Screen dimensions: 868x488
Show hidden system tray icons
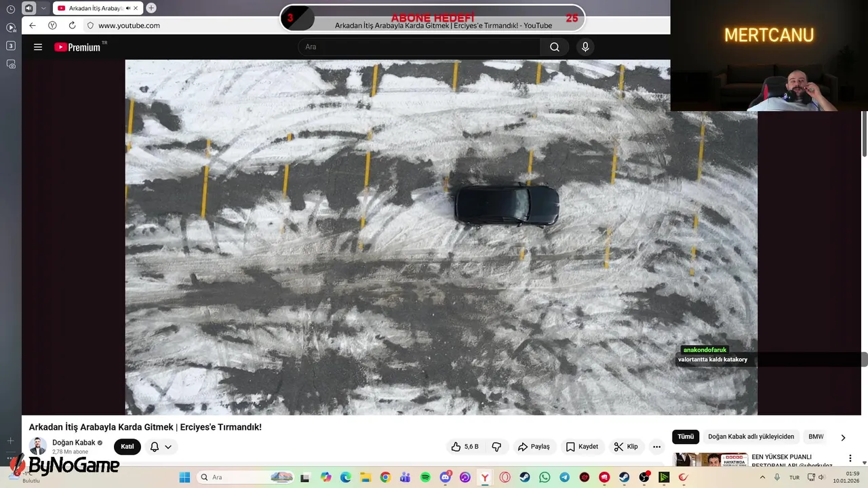(x=762, y=477)
